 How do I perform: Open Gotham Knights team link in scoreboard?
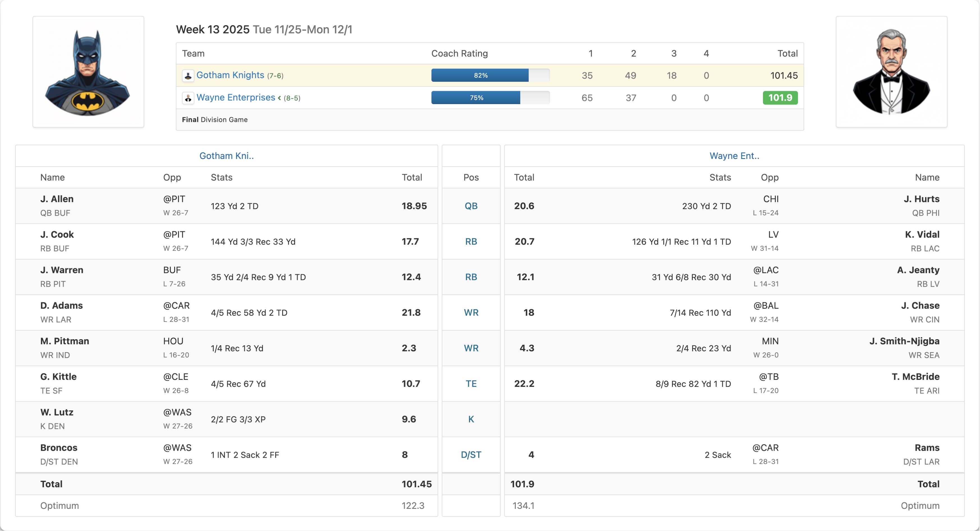tap(230, 75)
